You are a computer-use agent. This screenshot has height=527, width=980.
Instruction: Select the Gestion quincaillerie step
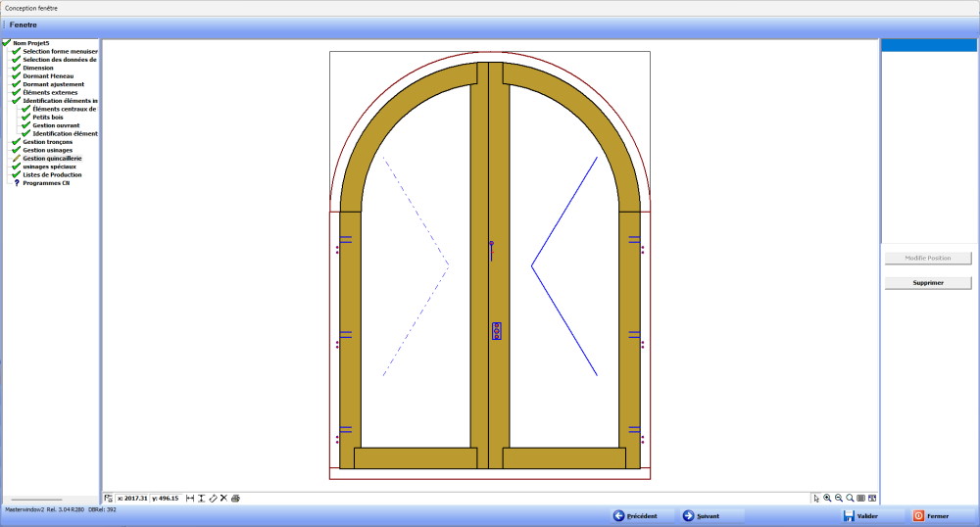tap(53, 159)
